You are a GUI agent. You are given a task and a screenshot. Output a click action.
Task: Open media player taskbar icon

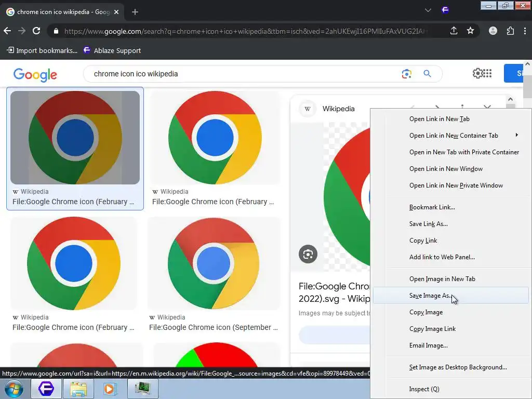click(x=110, y=389)
